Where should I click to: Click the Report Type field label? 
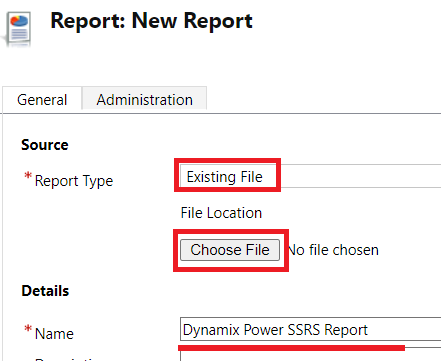coord(74,181)
